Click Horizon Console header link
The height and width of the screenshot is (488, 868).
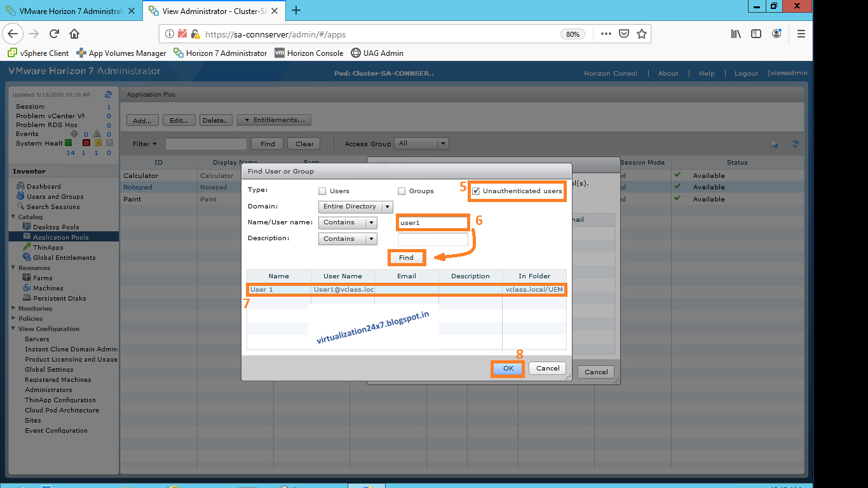610,74
